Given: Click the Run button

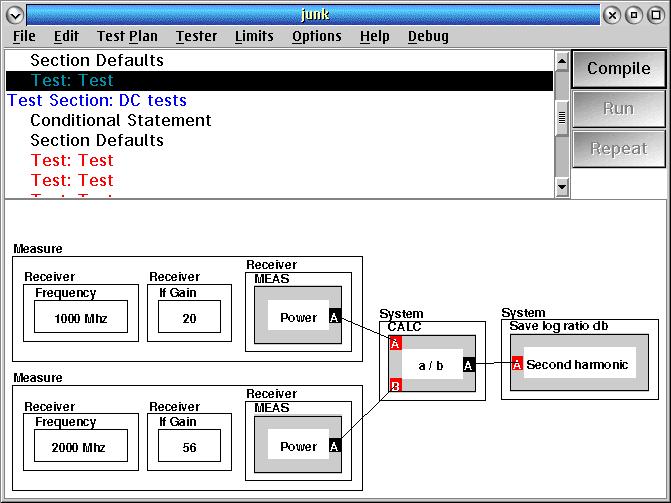Looking at the screenshot, I should coord(618,109).
